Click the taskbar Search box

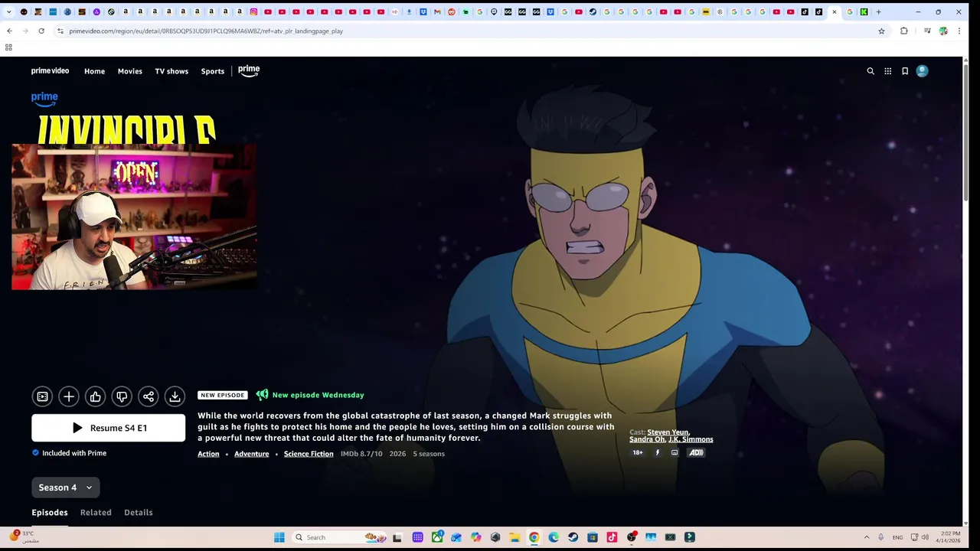pyautogui.click(x=341, y=537)
